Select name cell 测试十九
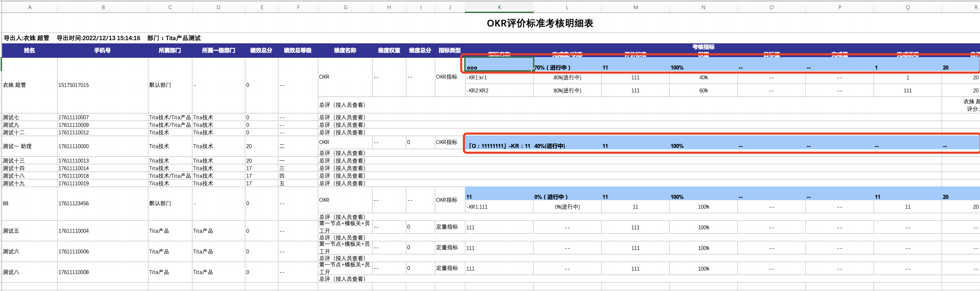The height and width of the screenshot is (291, 980). [x=30, y=183]
